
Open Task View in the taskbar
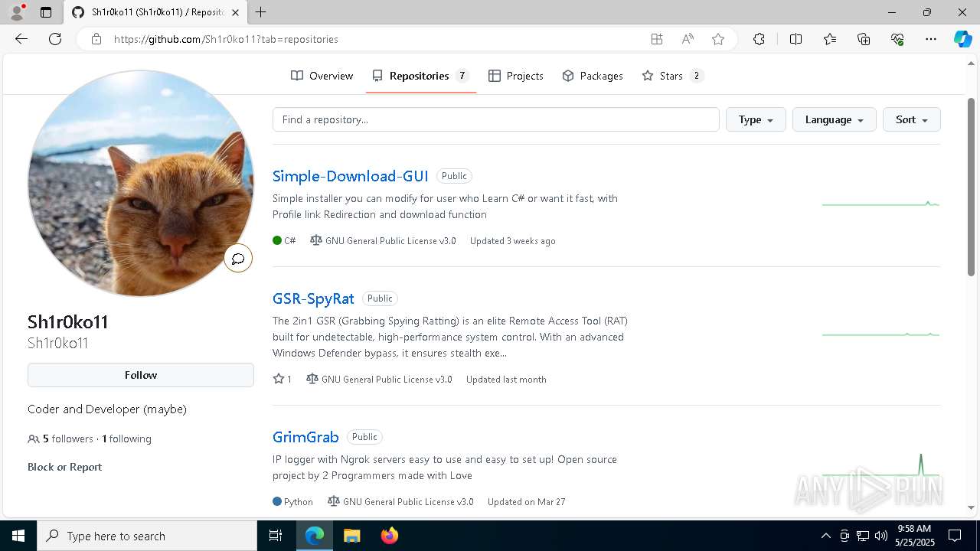coord(276,536)
